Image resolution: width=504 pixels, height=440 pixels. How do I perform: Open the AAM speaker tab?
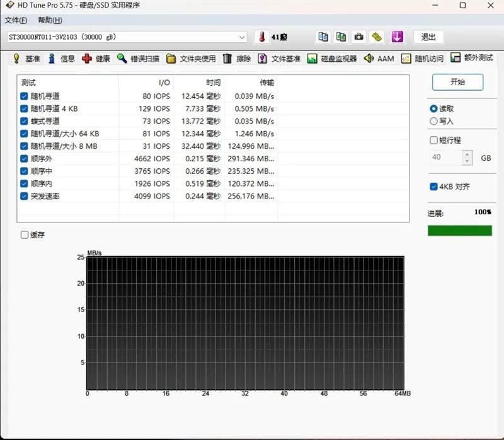pos(379,59)
